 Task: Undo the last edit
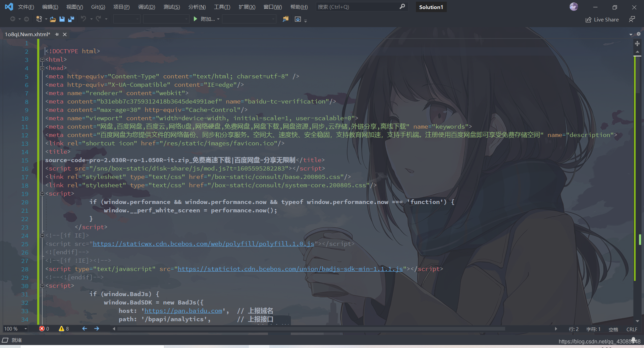[x=83, y=19]
